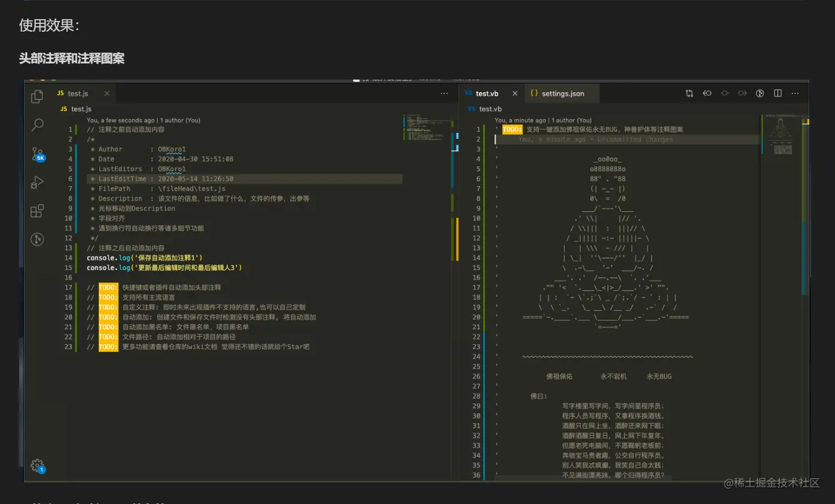
Task: Switch to the settings.json tab
Action: [561, 93]
